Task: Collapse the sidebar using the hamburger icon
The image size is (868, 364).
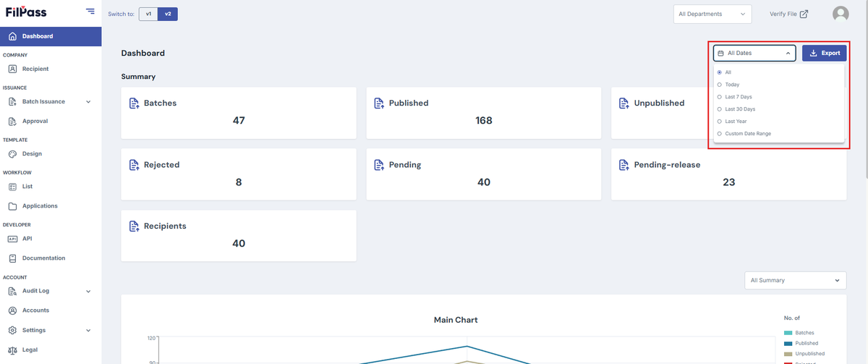Action: click(x=90, y=11)
